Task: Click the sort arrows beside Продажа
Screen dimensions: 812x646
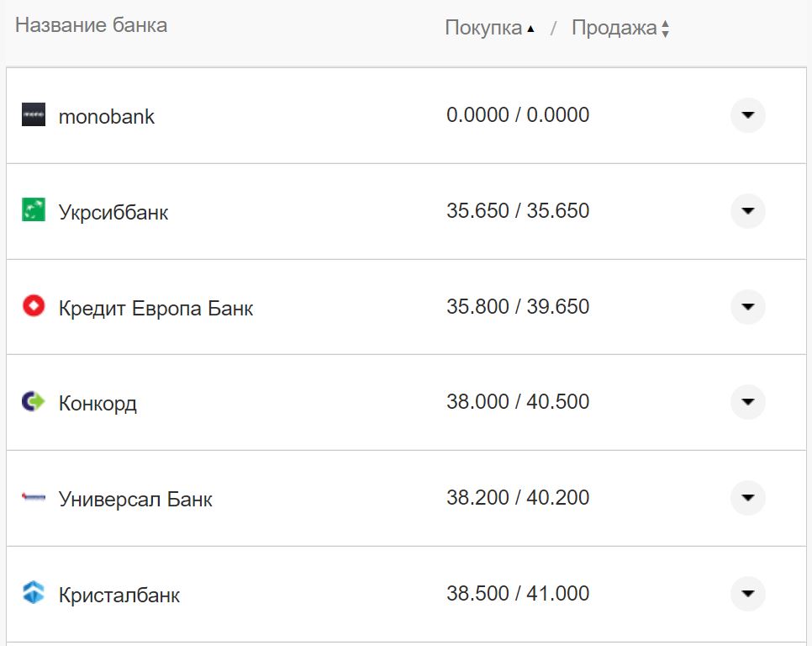Action: 665,28
